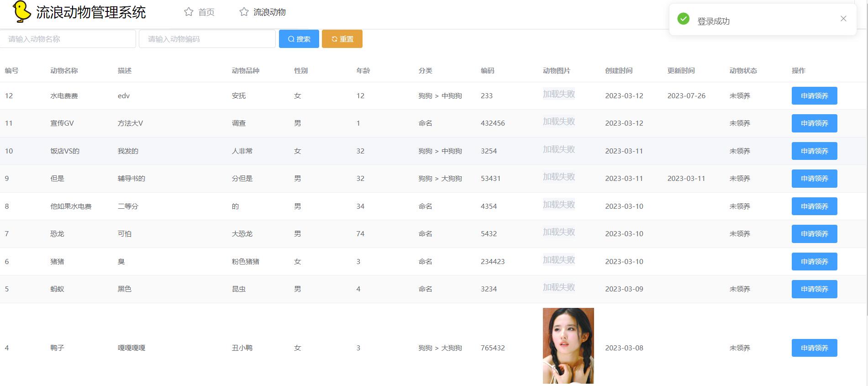Select the 恐龙 animal name cell
868x386 pixels.
tap(57, 234)
